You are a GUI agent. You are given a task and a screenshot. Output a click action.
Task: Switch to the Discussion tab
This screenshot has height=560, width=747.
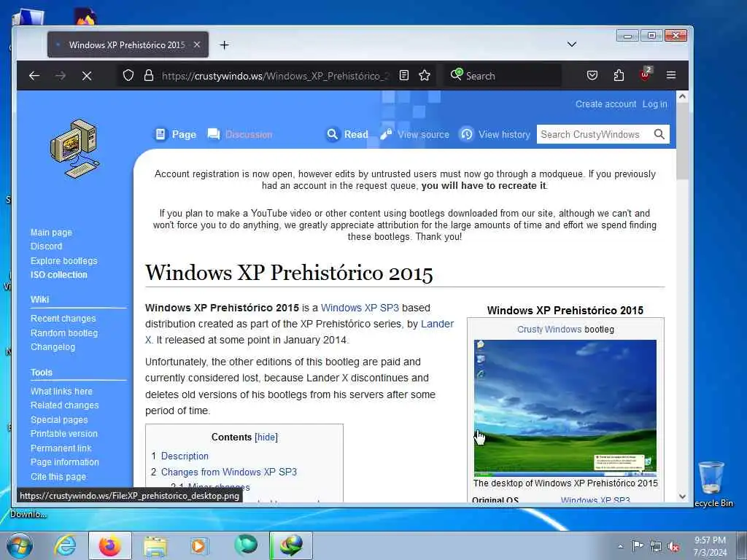(x=240, y=134)
